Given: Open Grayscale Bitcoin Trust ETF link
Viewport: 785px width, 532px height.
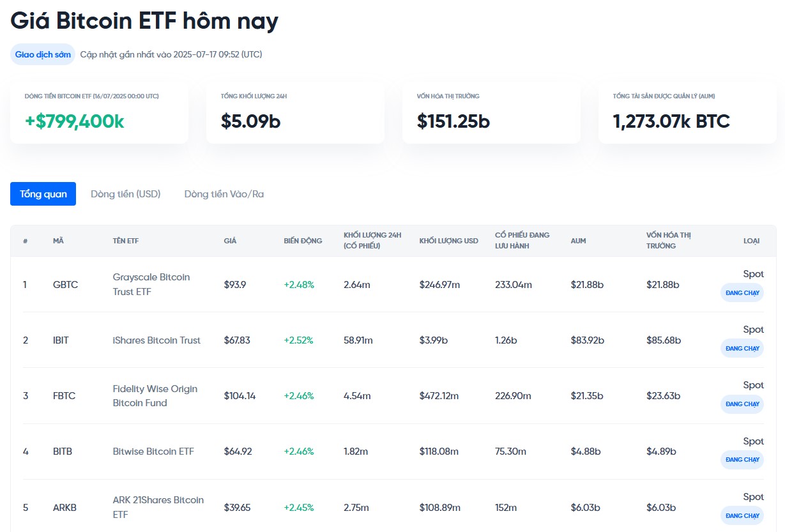Looking at the screenshot, I should [151, 284].
